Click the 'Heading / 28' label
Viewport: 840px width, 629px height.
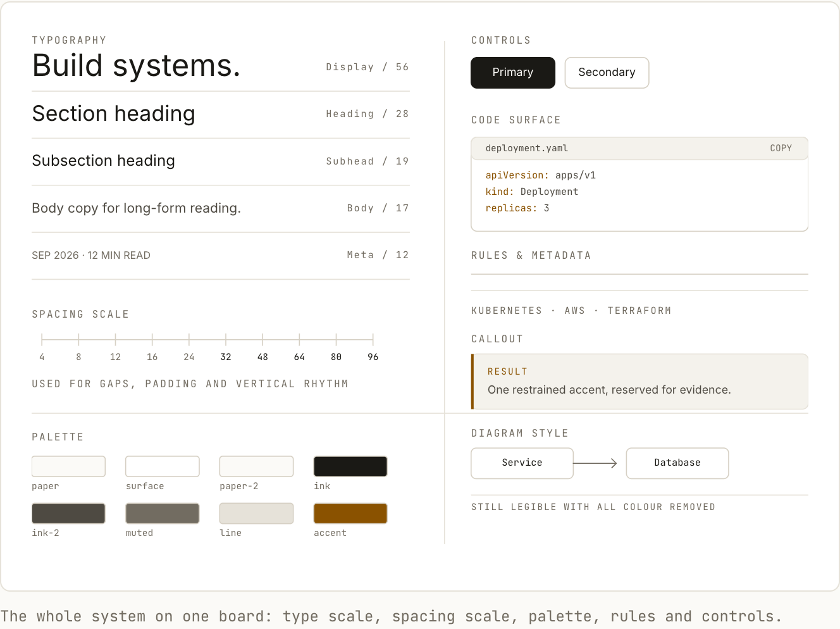click(x=367, y=114)
